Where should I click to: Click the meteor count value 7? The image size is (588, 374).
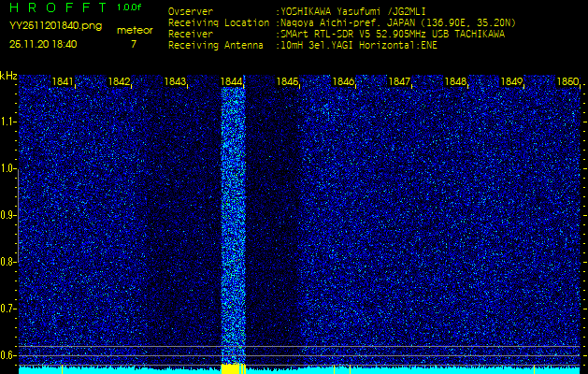(134, 44)
